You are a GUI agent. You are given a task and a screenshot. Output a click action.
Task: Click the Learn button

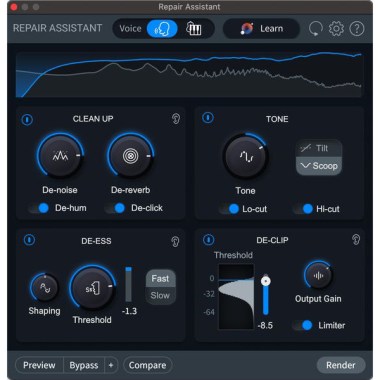pyautogui.click(x=261, y=29)
